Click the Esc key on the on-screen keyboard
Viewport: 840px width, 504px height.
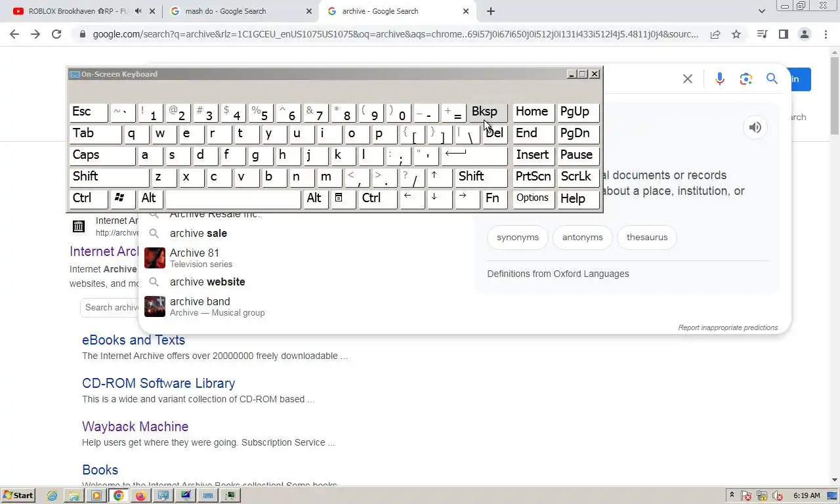click(89, 112)
